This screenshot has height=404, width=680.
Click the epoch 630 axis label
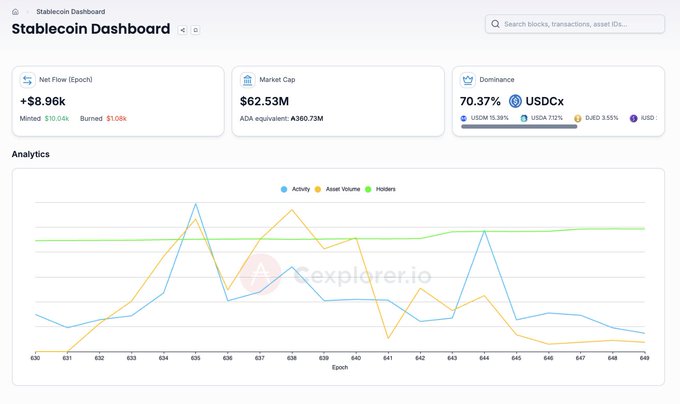(35, 358)
